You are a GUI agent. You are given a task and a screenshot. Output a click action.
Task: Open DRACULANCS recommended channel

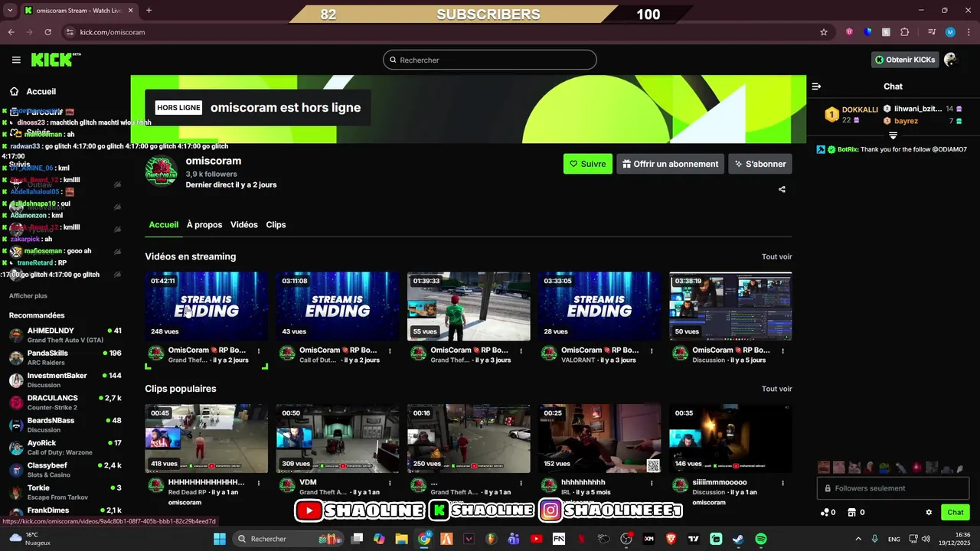pyautogui.click(x=65, y=403)
